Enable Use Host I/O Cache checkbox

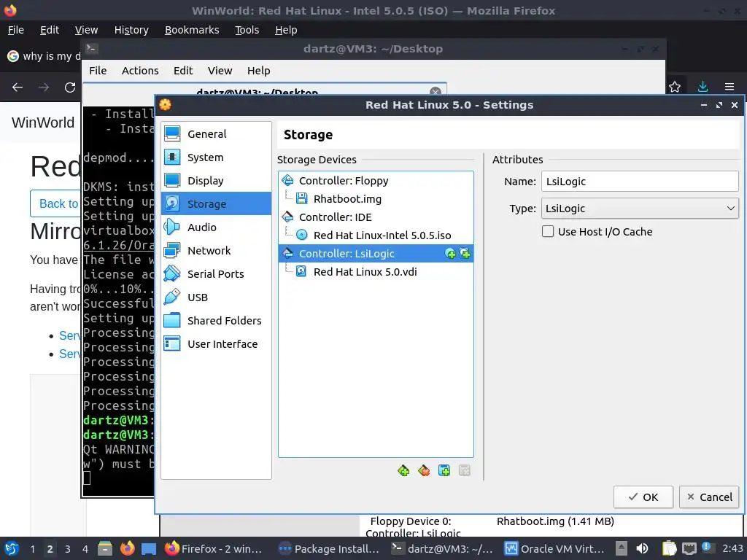click(548, 232)
